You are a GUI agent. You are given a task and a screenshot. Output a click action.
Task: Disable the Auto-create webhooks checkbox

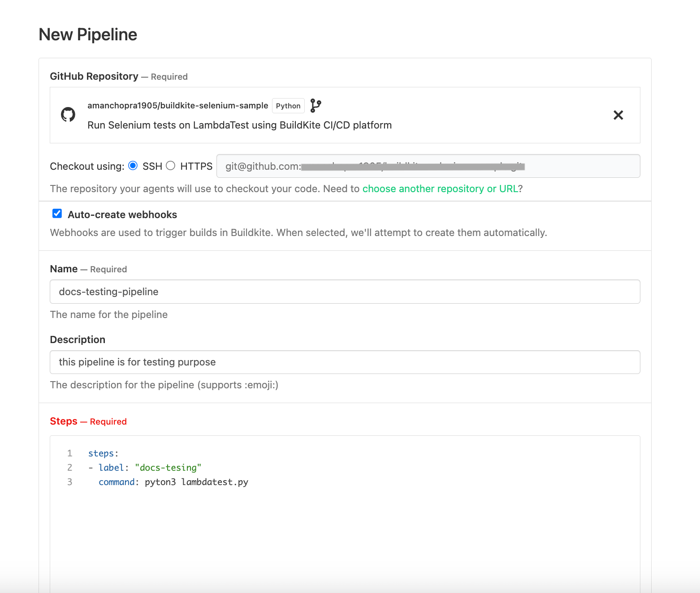(57, 214)
